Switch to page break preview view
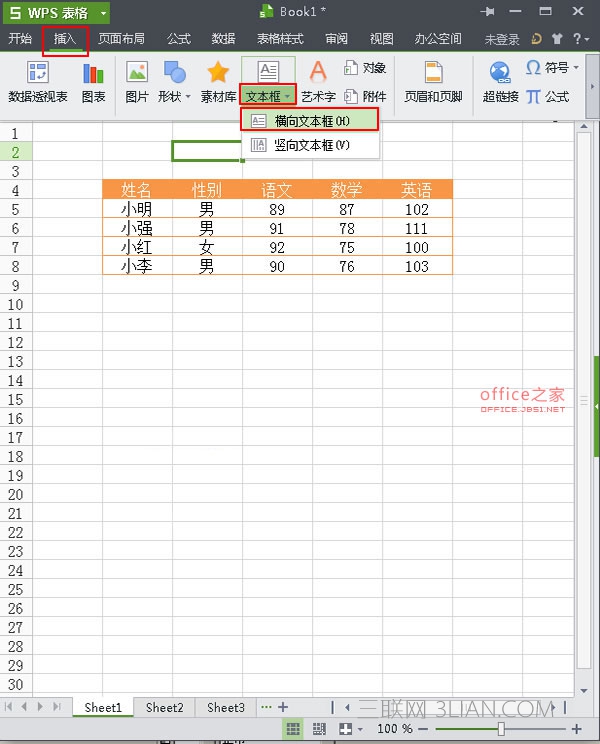600x744 pixels. 319,729
